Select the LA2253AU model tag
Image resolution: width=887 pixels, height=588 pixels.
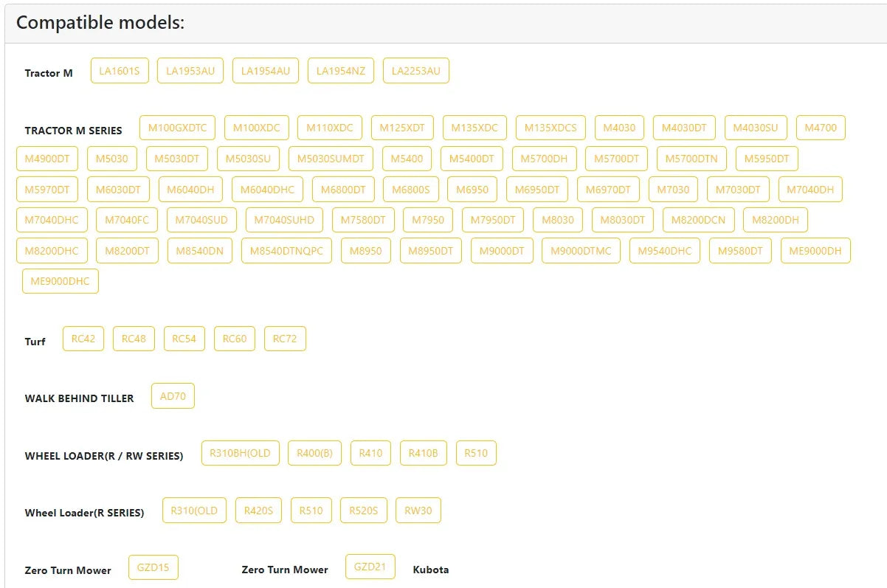click(x=416, y=71)
